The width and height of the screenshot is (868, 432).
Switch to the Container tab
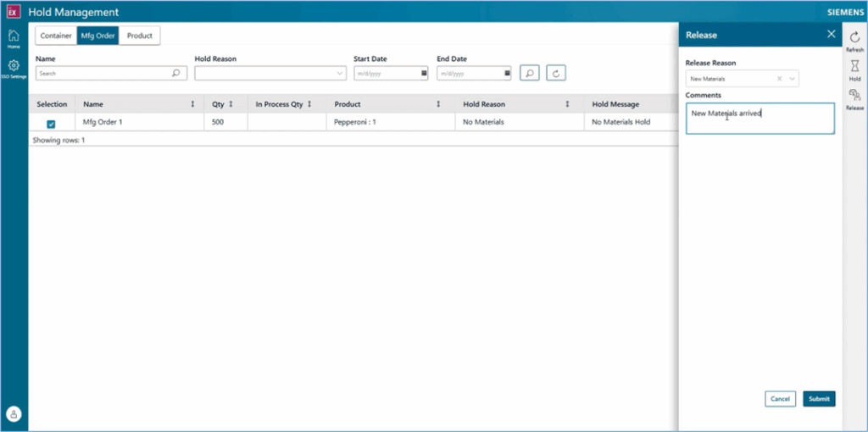(x=56, y=36)
